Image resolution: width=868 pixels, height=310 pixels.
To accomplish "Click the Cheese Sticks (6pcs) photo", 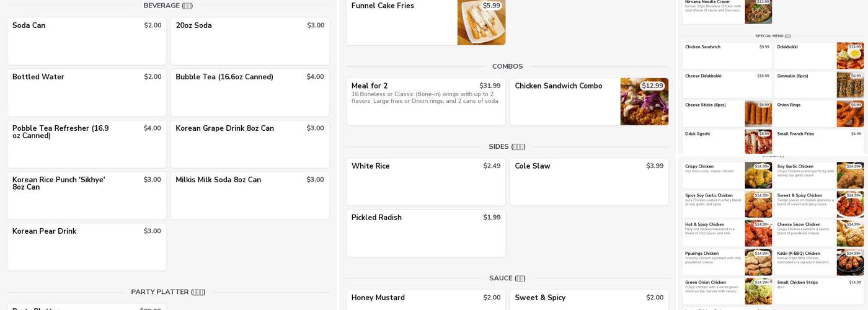I will 758,114.
